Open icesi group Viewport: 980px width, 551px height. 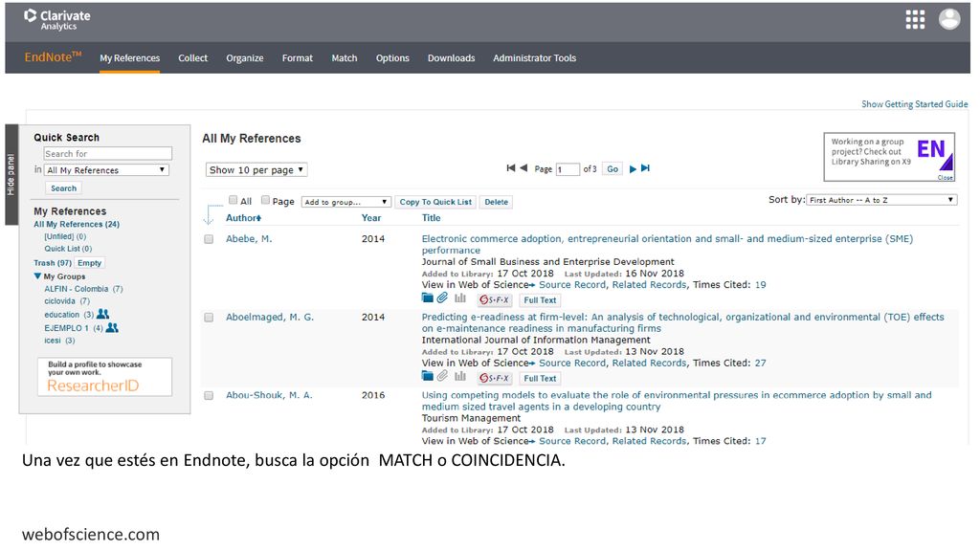[59, 341]
